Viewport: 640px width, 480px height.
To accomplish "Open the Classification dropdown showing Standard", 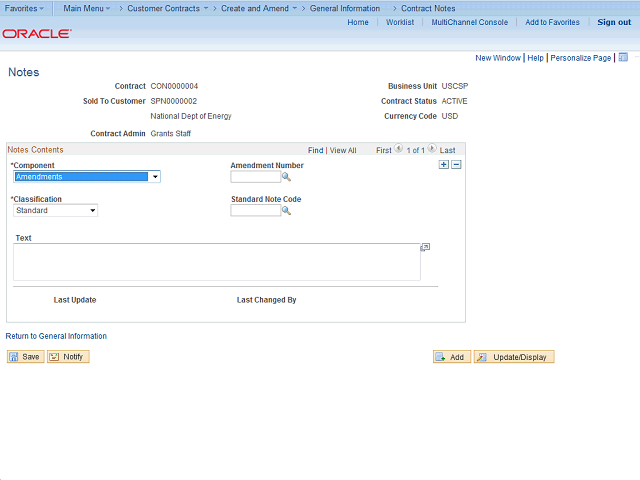I will (x=56, y=210).
